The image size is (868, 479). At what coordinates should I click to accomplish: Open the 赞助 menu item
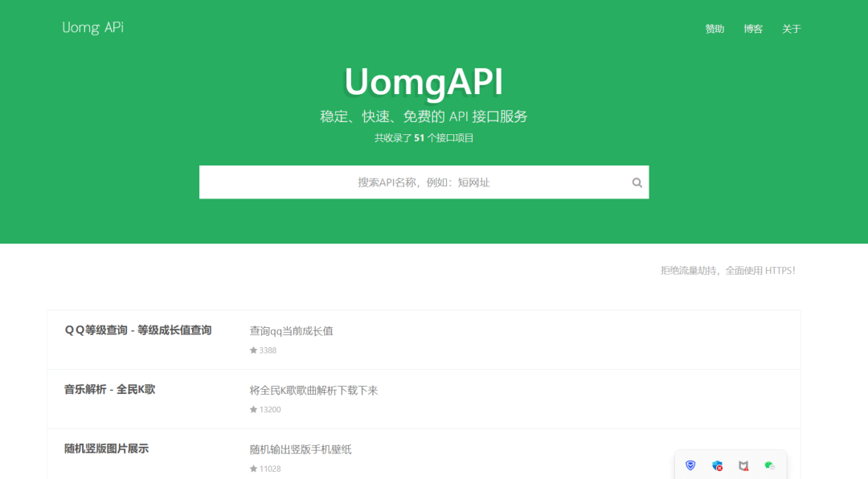pyautogui.click(x=714, y=29)
